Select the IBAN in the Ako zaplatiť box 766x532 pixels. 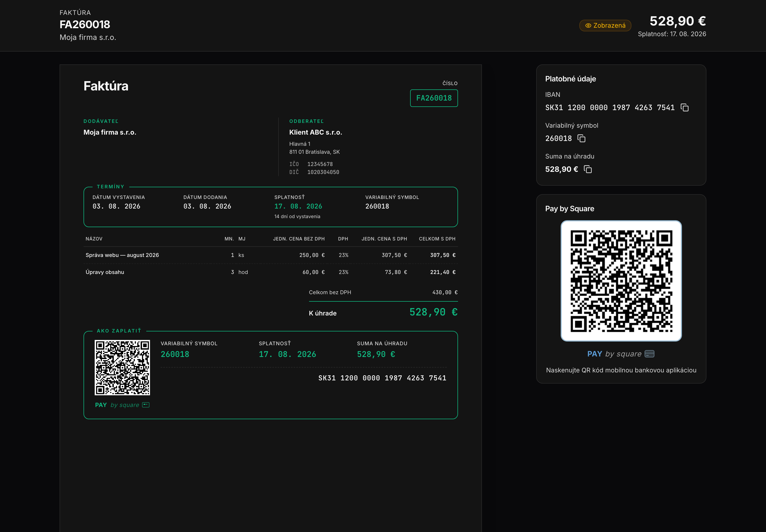tap(382, 378)
